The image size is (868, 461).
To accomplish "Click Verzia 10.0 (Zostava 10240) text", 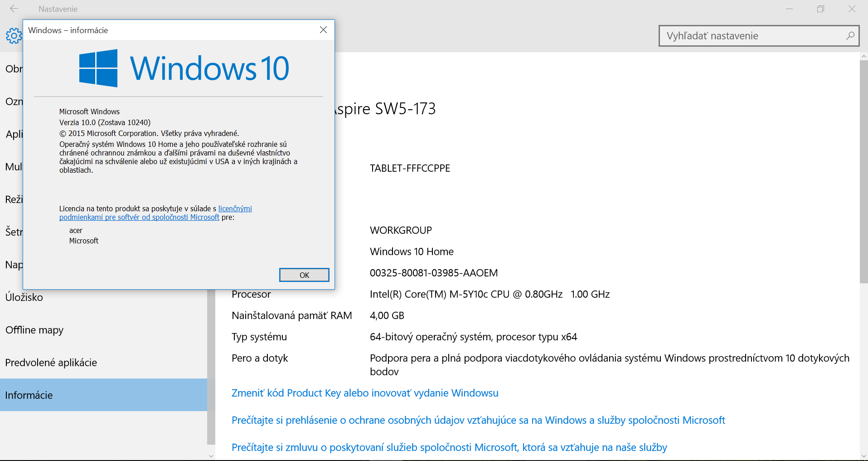I will (x=105, y=122).
